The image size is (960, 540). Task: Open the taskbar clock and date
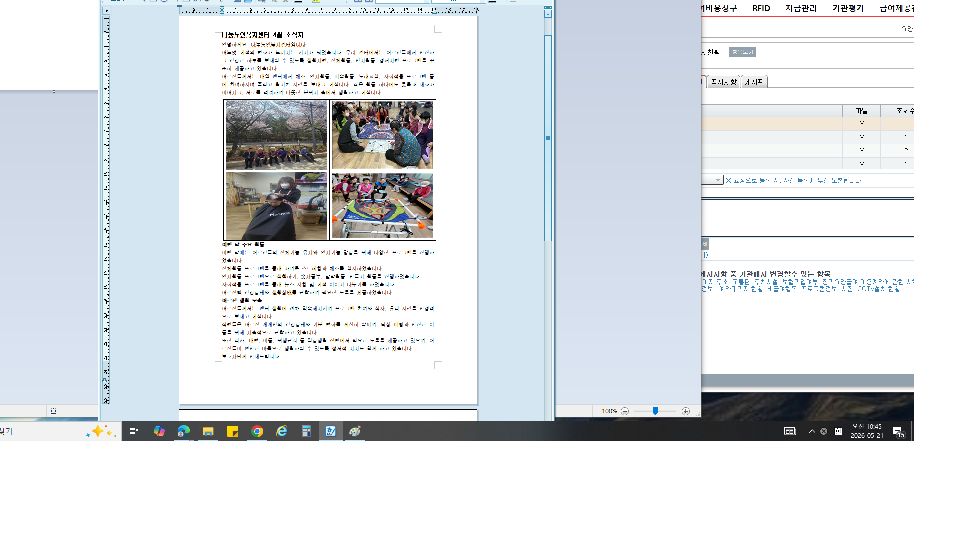click(866, 431)
